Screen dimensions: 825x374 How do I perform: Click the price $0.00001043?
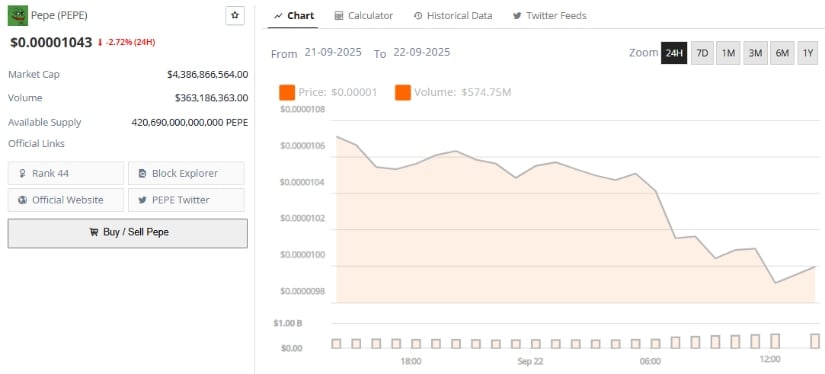pyautogui.click(x=51, y=43)
